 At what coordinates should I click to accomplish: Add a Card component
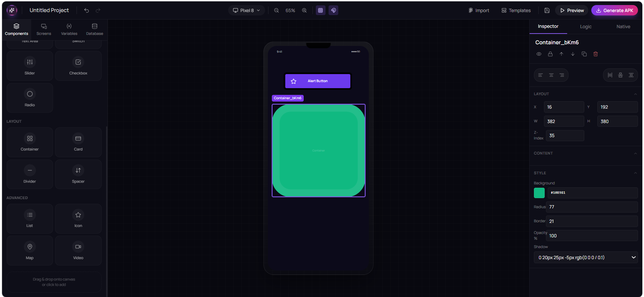coord(78,142)
